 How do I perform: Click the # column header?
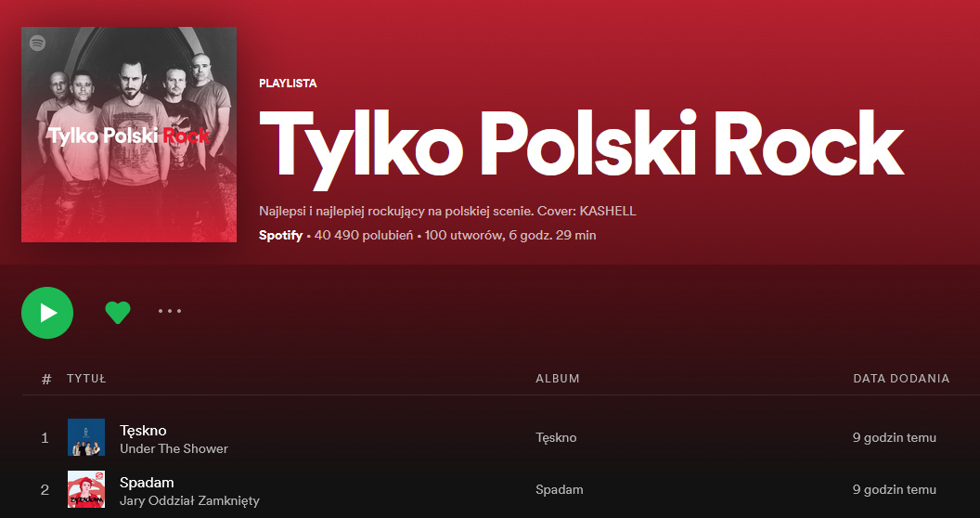[46, 380]
